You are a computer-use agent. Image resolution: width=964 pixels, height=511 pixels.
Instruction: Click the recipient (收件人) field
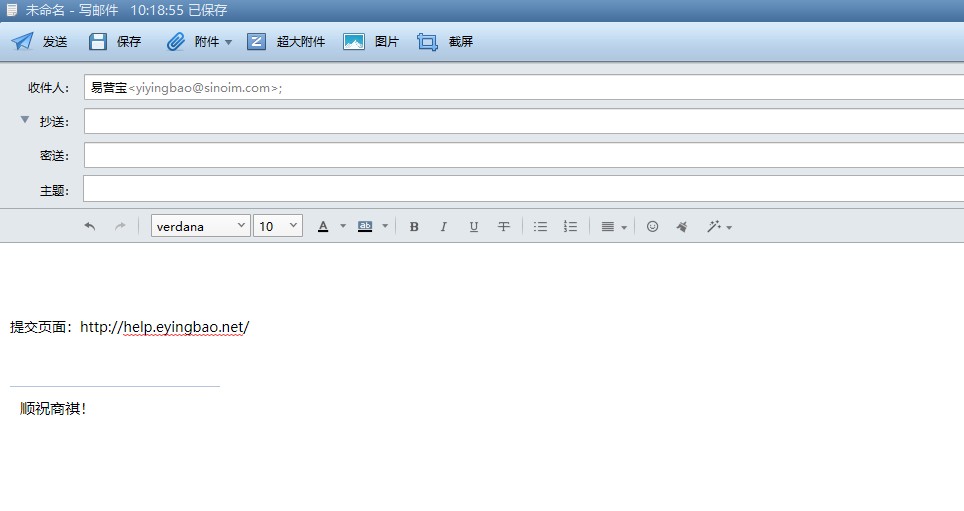(524, 87)
